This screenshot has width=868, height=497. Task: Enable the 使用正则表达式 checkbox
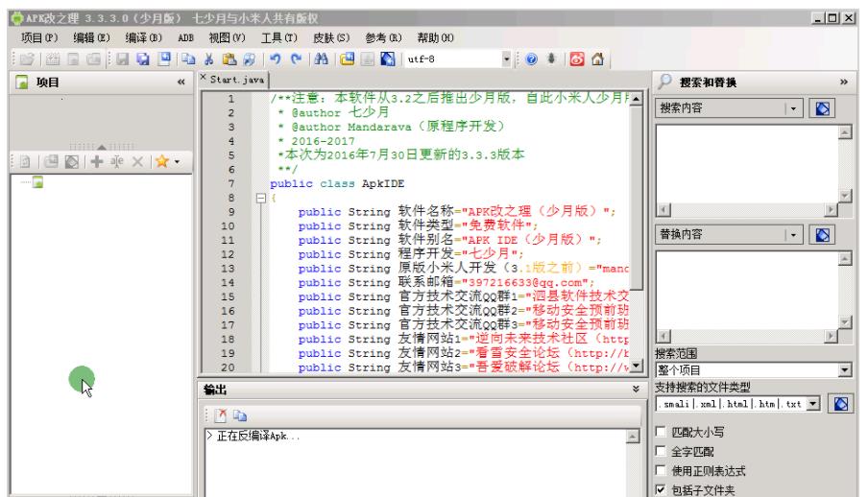pyautogui.click(x=661, y=470)
